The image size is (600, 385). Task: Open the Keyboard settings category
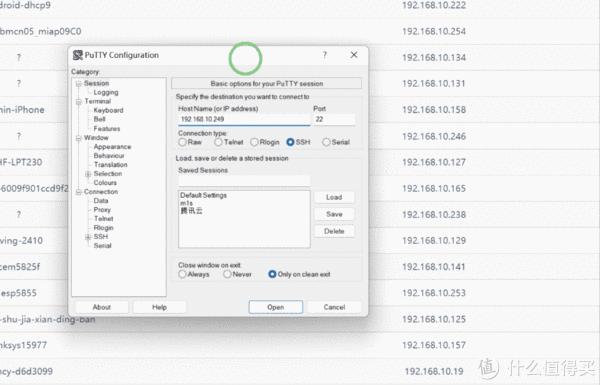click(108, 110)
